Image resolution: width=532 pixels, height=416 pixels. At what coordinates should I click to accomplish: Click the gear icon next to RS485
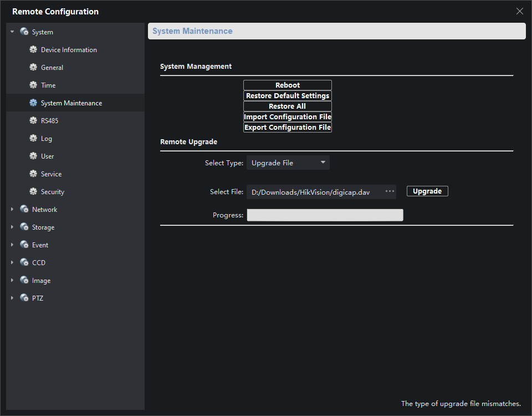coord(33,121)
